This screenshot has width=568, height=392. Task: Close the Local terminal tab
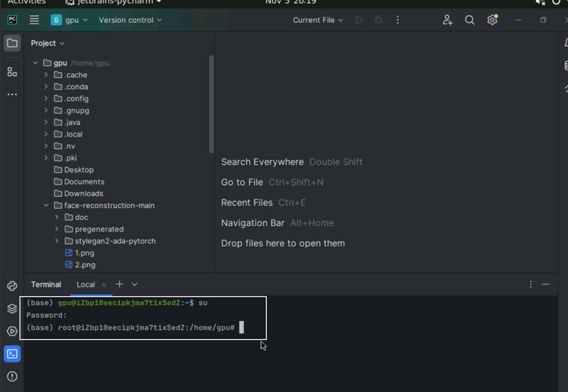click(104, 284)
